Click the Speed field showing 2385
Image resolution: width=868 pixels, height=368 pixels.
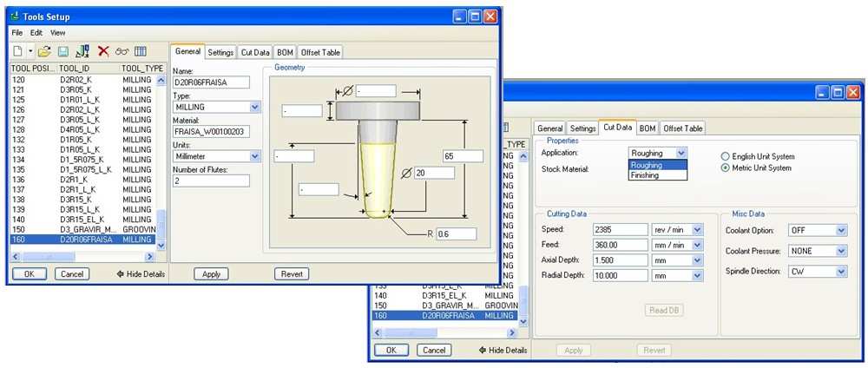click(620, 230)
